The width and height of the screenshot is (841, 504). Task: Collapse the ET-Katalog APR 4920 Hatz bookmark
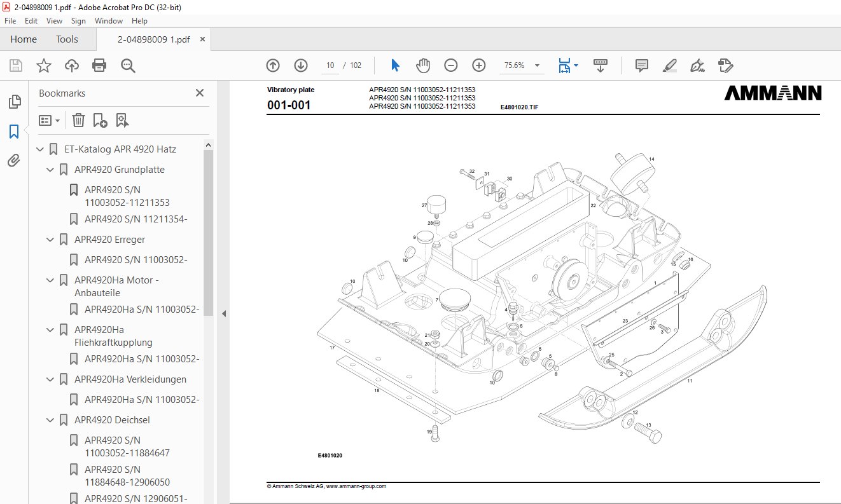pos(41,149)
